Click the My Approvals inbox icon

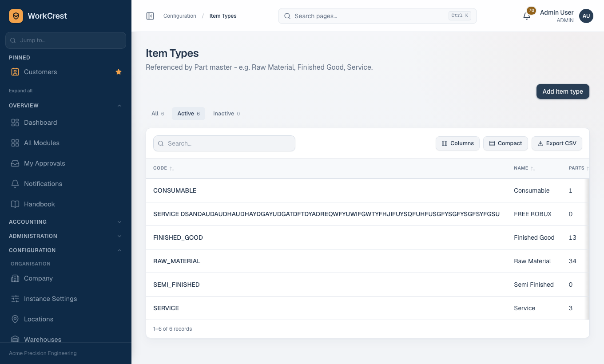coord(15,163)
